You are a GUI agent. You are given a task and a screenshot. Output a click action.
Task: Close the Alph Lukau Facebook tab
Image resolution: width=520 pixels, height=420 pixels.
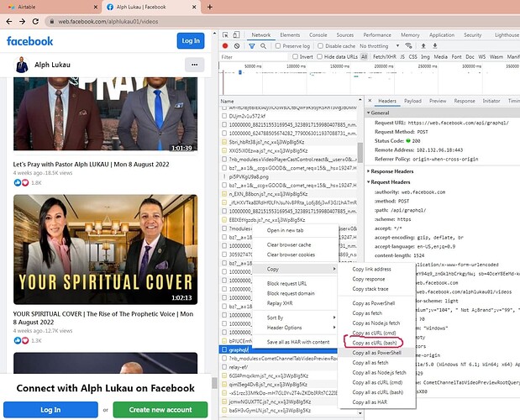click(x=194, y=7)
